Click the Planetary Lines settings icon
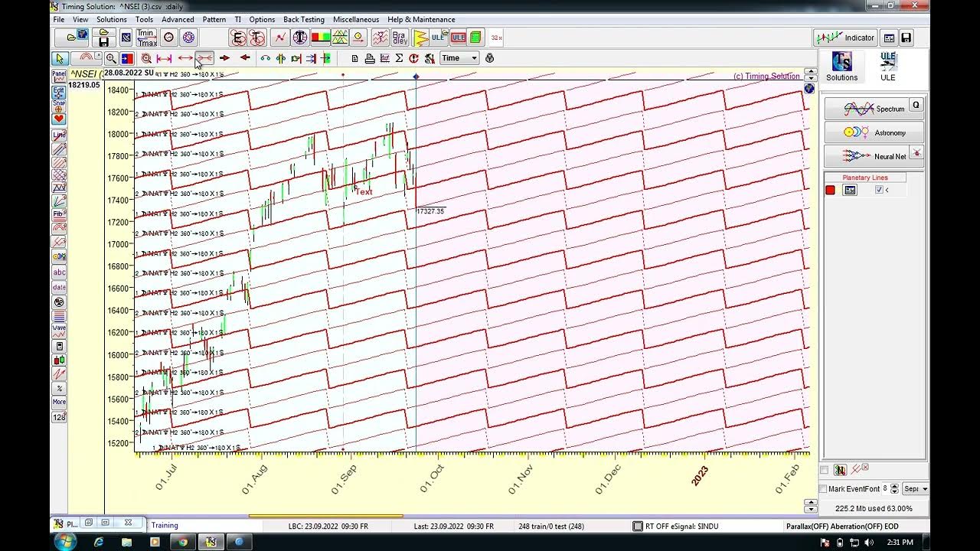Viewport: 980px width, 551px height. (x=850, y=190)
